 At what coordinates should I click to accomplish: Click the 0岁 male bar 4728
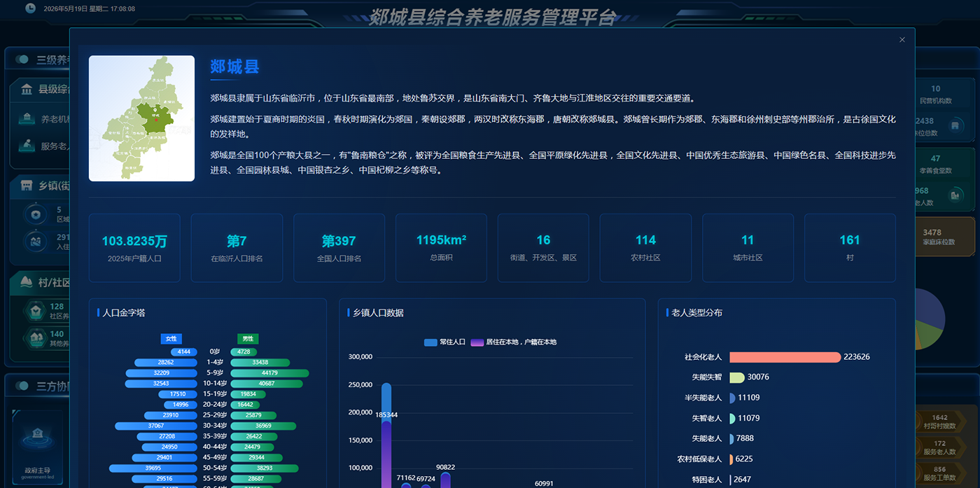pos(243,351)
